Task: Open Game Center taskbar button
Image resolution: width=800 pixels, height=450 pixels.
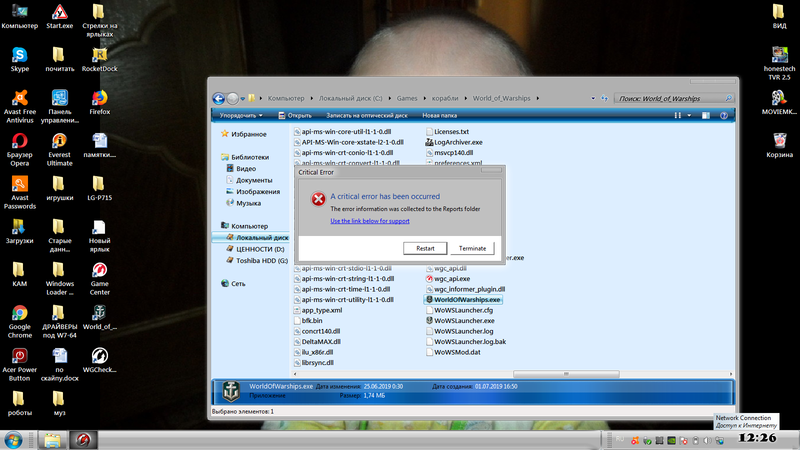Action: 83,440
